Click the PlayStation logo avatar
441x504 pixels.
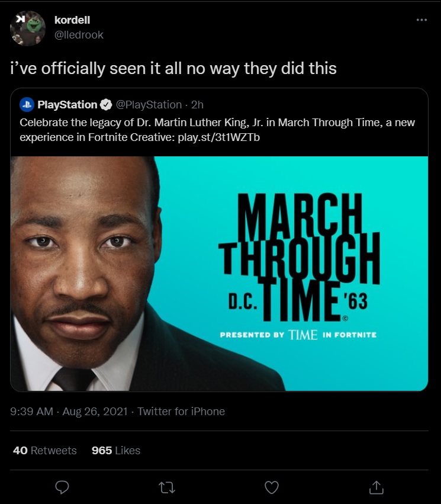point(27,105)
